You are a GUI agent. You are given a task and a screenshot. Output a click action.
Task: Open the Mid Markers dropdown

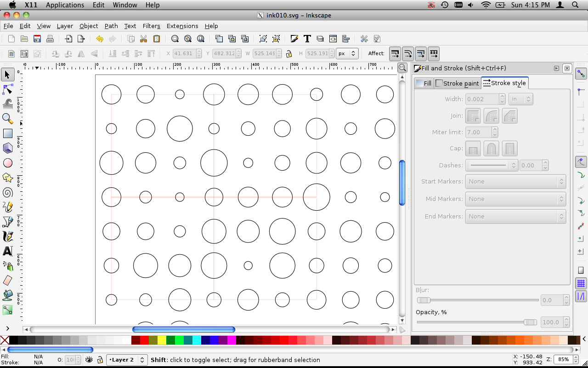coord(515,199)
